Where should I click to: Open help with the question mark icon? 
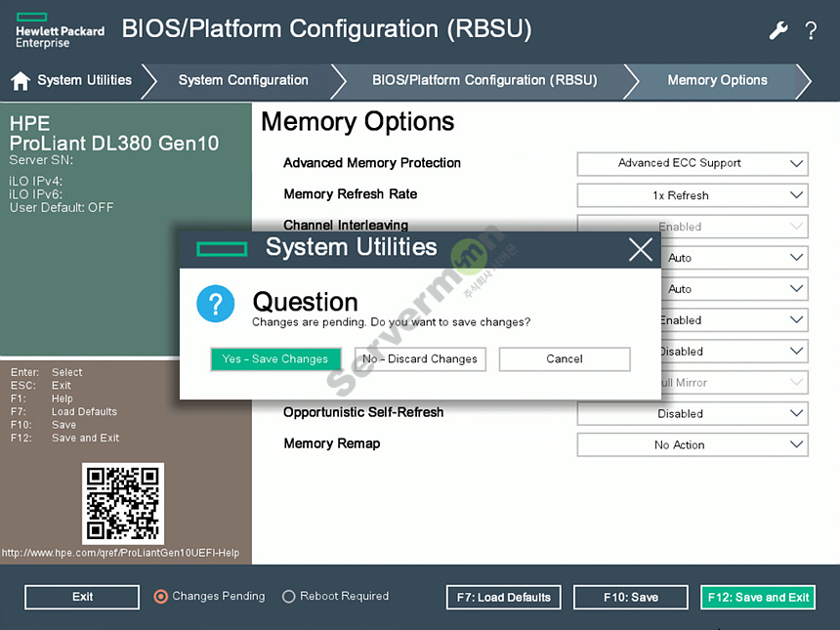coord(811,30)
